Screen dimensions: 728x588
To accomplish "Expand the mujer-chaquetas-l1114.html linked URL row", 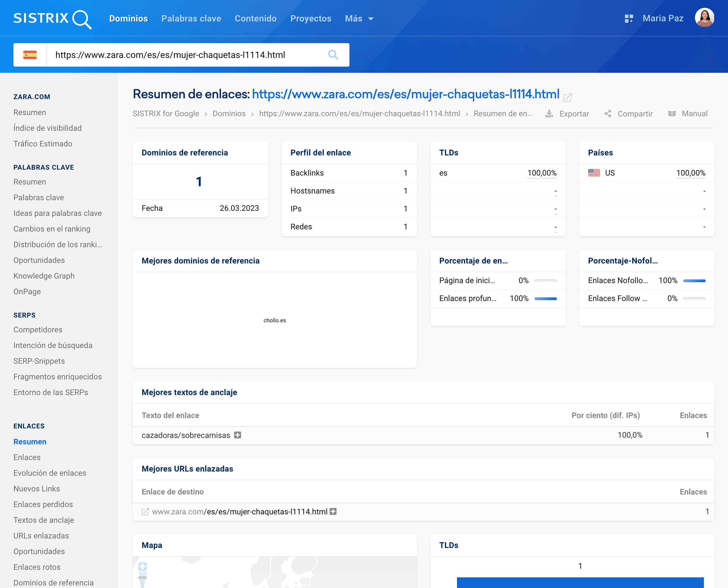I will 333,512.
